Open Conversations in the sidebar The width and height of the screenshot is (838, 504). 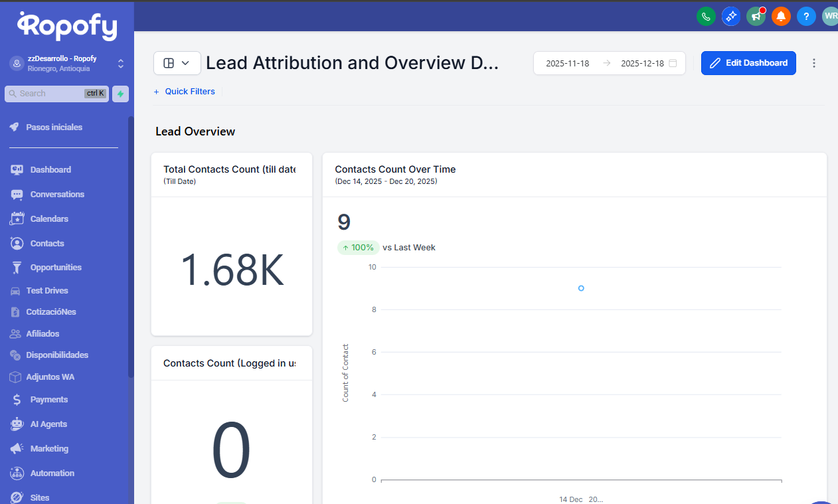pyautogui.click(x=57, y=195)
